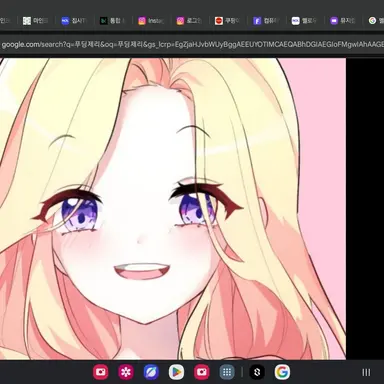Launch the Google app from taskbar
The width and height of the screenshot is (384, 384).
pyautogui.click(x=282, y=372)
